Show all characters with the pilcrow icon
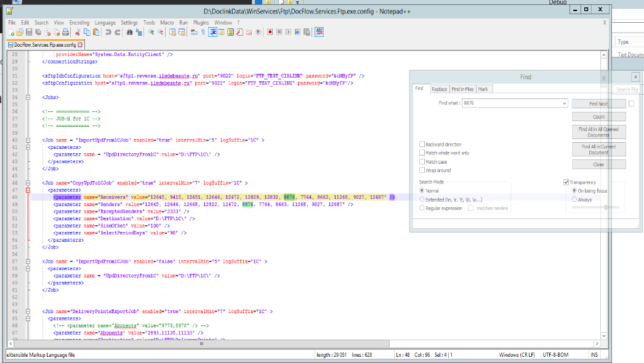Screen dimensions: 644x363 click(203, 32)
